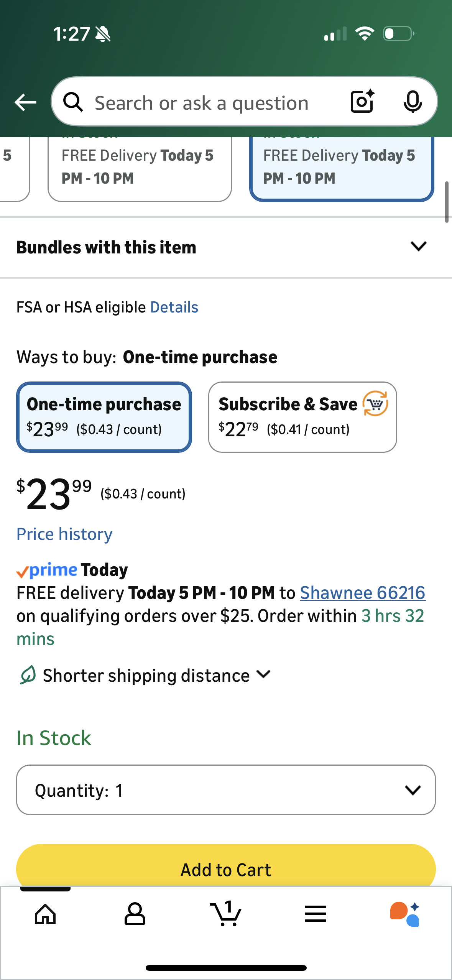Expand Shorter shipping distance details
This screenshot has height=980, width=452.
click(x=146, y=676)
